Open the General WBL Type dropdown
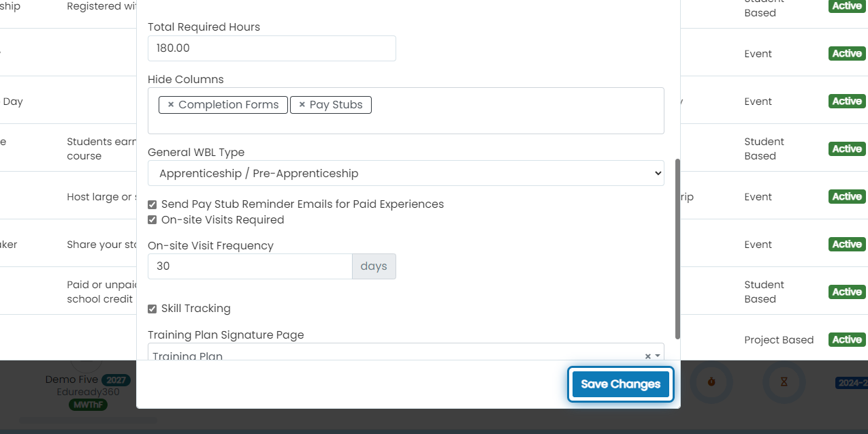Viewport: 868px width, 434px height. click(406, 173)
